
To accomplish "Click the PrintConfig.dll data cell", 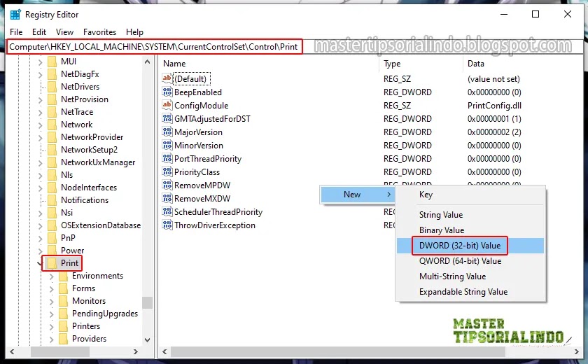I will (x=494, y=105).
